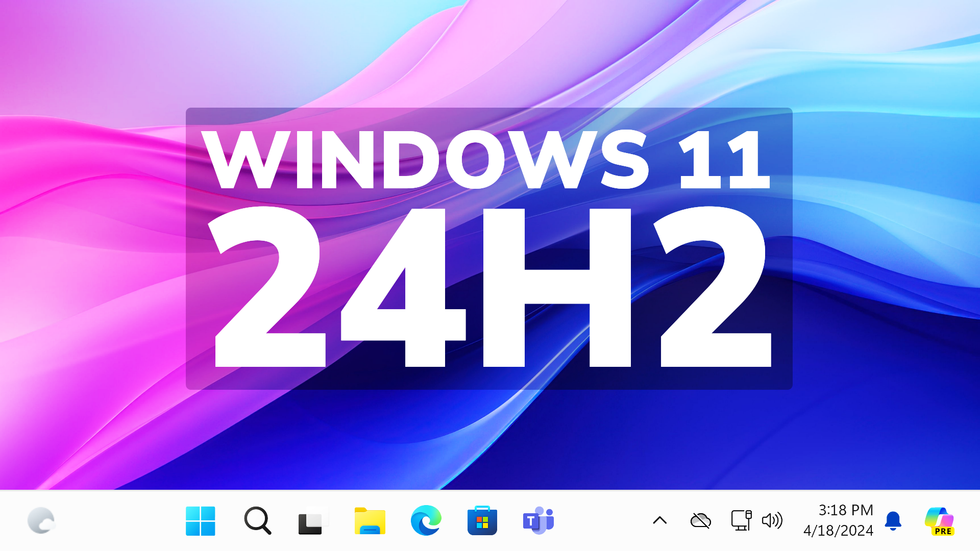
Task: View notifications via the bell icon
Action: click(893, 521)
